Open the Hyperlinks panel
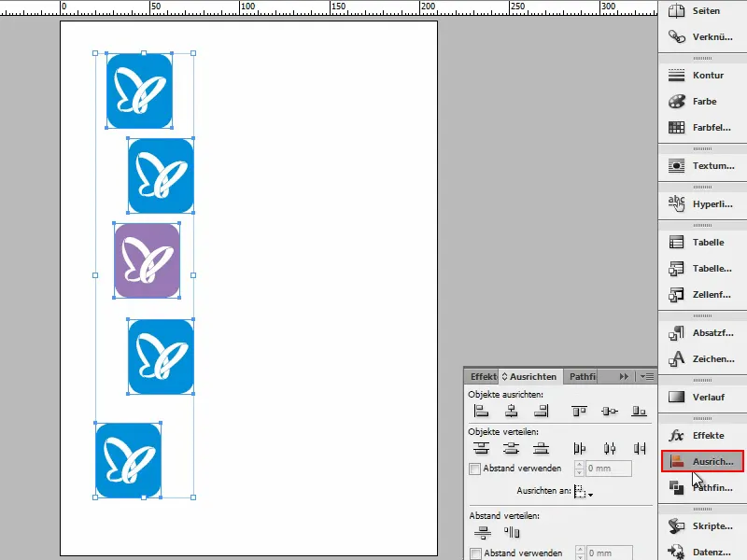This screenshot has width=747, height=560. coord(702,203)
